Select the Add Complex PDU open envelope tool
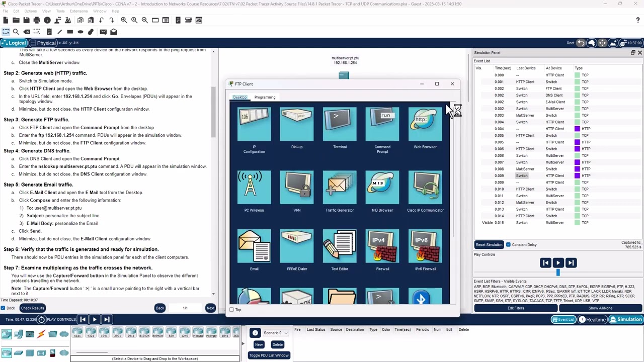Screen dimensions: 644x362 click(114, 32)
